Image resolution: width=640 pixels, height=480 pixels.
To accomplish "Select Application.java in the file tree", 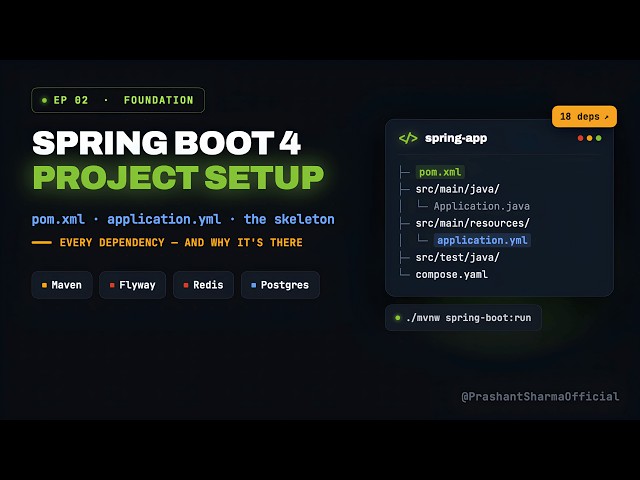I will click(482, 206).
